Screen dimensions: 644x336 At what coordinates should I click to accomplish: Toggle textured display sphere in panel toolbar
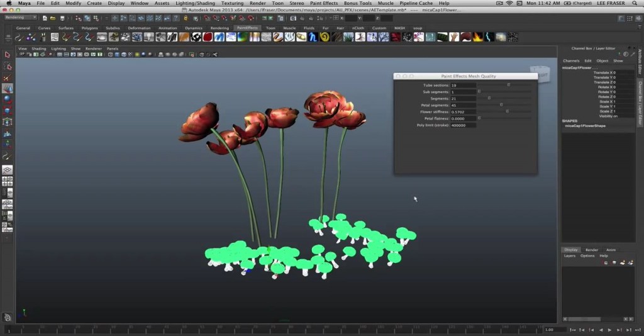tap(130, 54)
